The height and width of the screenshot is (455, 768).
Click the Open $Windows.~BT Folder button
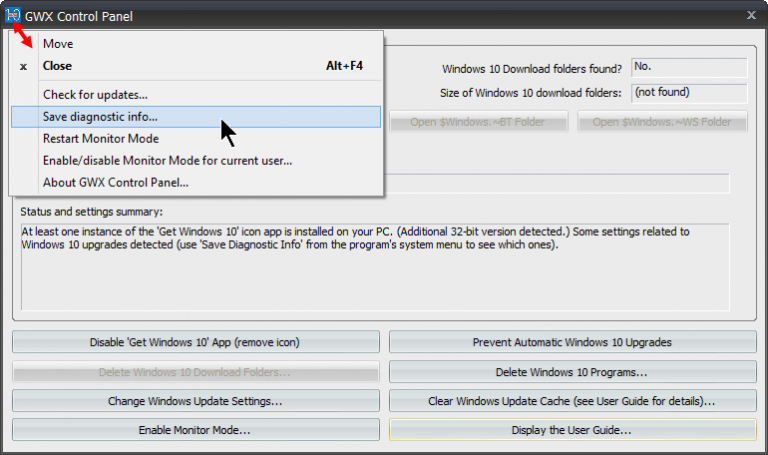(x=479, y=122)
